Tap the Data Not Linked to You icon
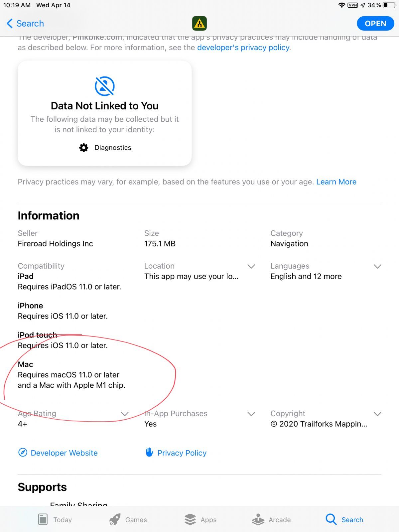 105,86
